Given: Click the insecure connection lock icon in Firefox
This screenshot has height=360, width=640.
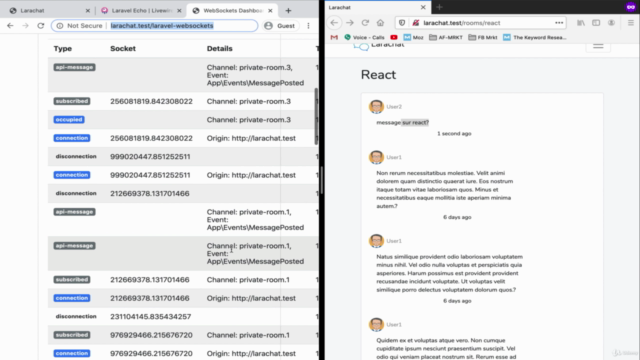Looking at the screenshot, I should (x=416, y=23).
